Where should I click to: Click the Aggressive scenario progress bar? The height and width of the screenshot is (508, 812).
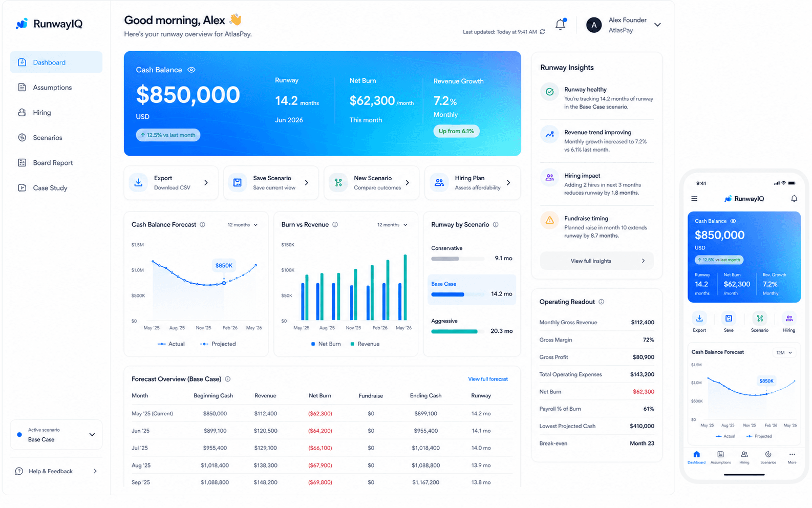pyautogui.click(x=458, y=331)
